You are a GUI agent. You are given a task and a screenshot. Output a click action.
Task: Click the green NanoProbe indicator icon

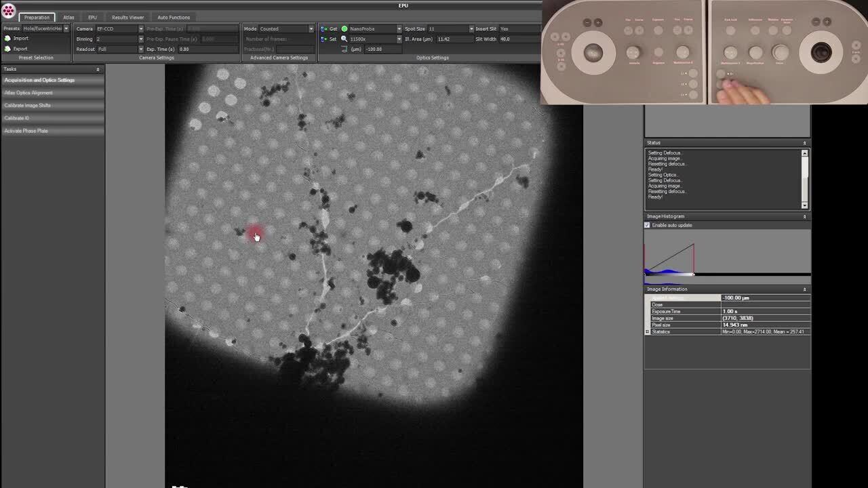pyautogui.click(x=344, y=29)
